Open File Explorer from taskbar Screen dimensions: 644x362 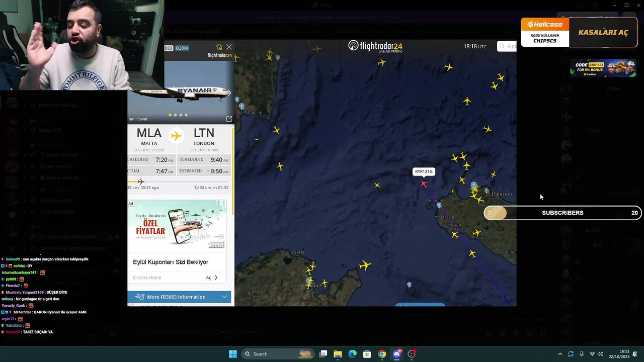[338, 354]
